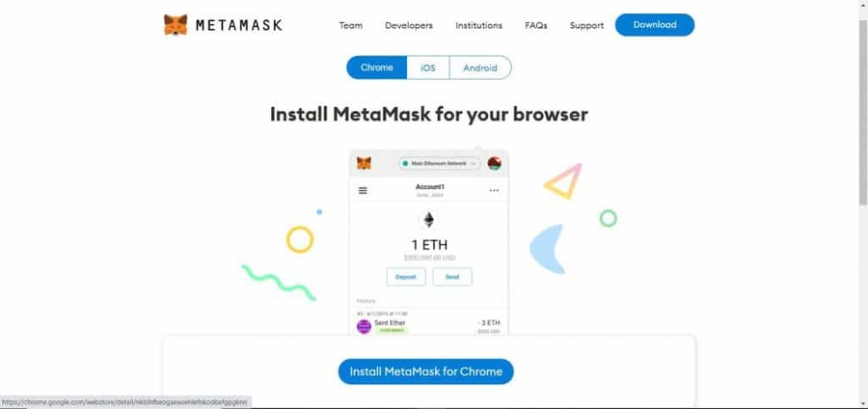The width and height of the screenshot is (868, 409).
Task: Click the Install MetaMask for Chrome button
Action: pyautogui.click(x=425, y=371)
